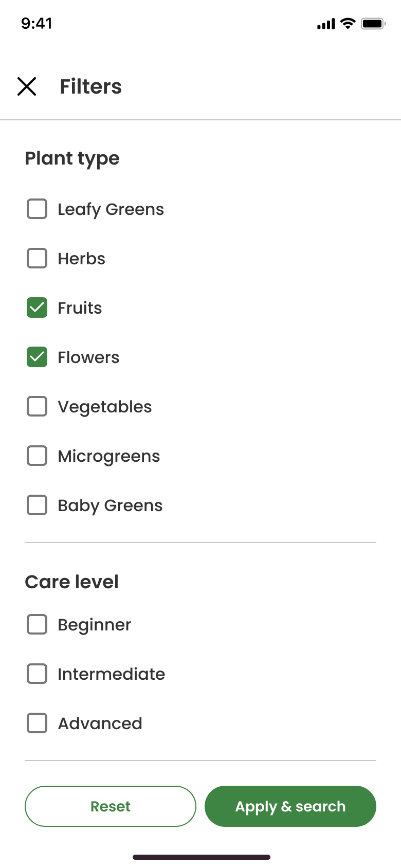Tap the cellular signal bars icon
The width and height of the screenshot is (401, 868).
click(x=326, y=24)
